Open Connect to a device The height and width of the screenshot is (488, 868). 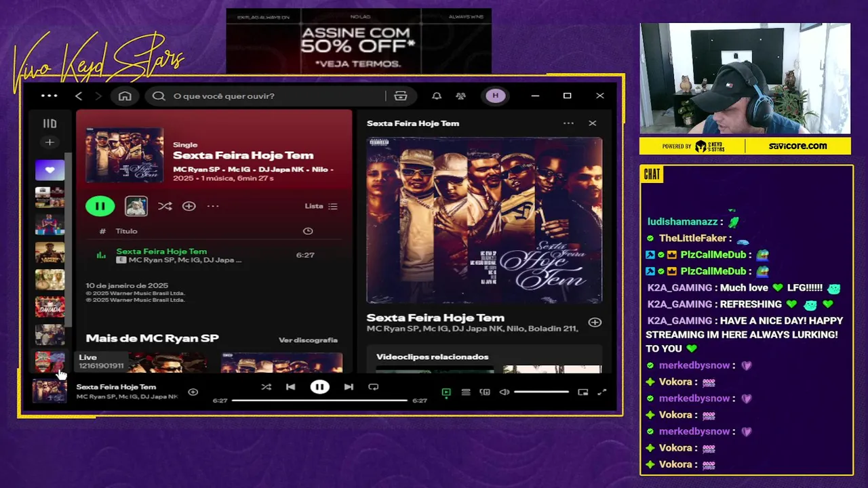pyautogui.click(x=485, y=392)
